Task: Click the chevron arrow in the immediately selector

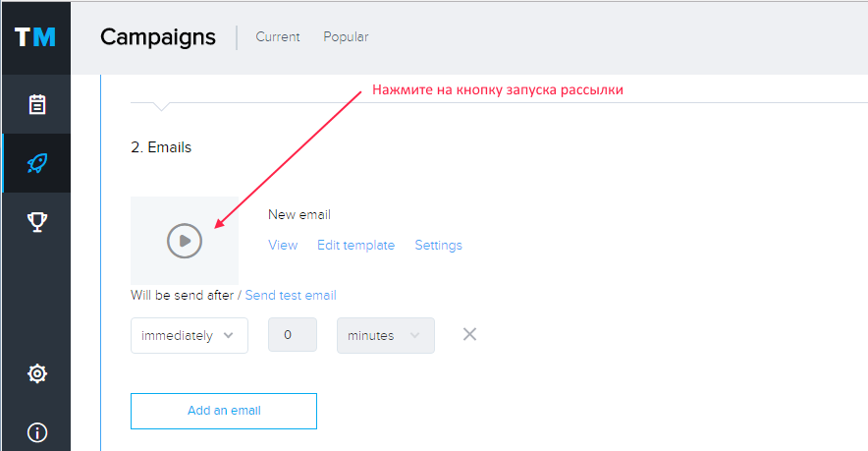Action: [x=228, y=335]
